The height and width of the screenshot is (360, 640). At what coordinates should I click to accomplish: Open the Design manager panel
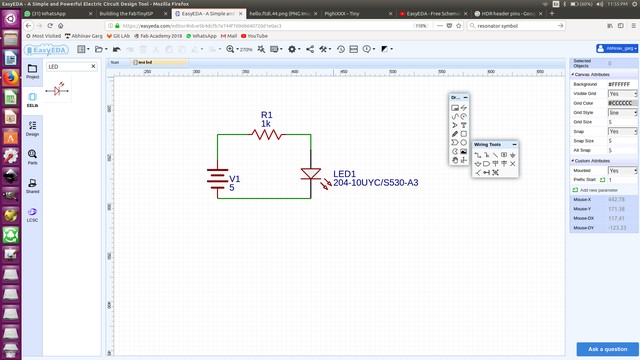click(33, 129)
